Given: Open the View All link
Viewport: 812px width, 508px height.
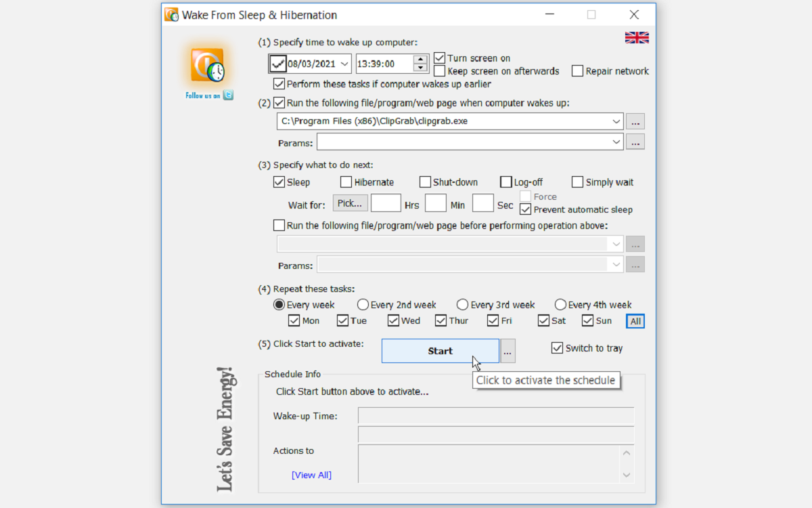Looking at the screenshot, I should tap(311, 475).
